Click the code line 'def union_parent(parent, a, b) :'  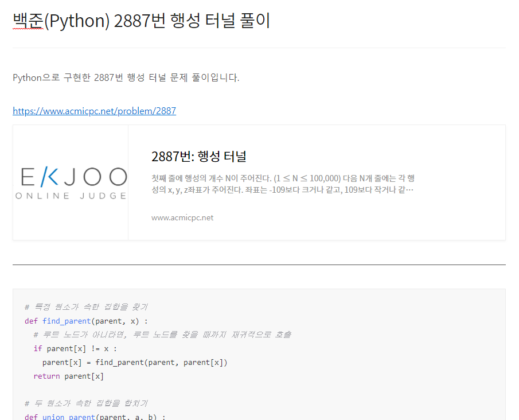95,417
